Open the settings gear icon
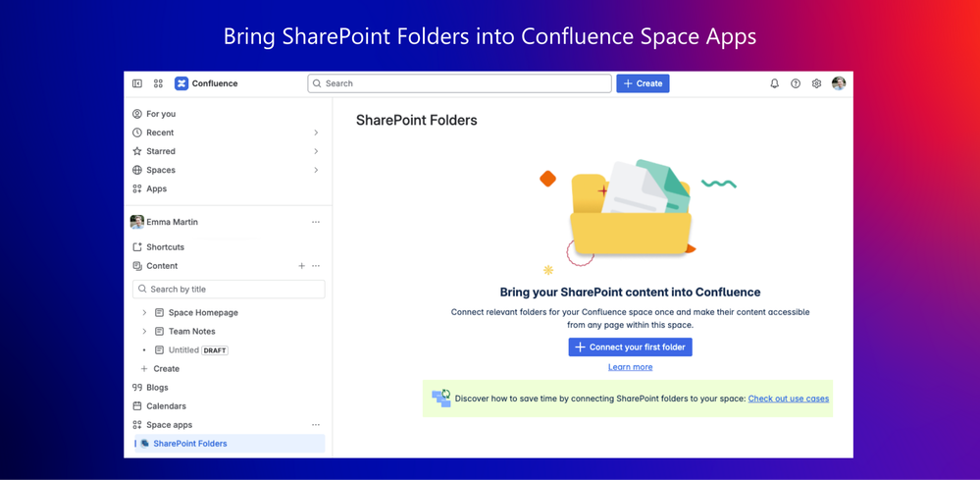 (816, 83)
